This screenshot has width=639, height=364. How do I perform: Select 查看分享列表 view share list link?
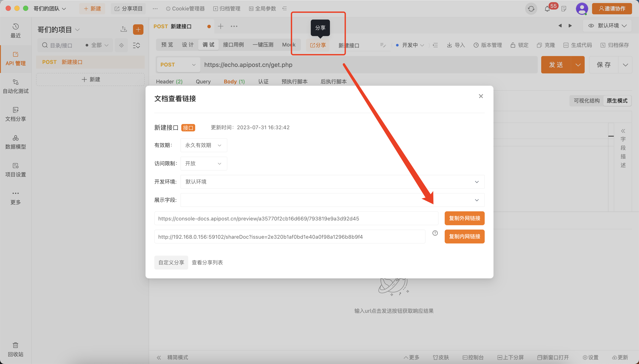coord(207,262)
